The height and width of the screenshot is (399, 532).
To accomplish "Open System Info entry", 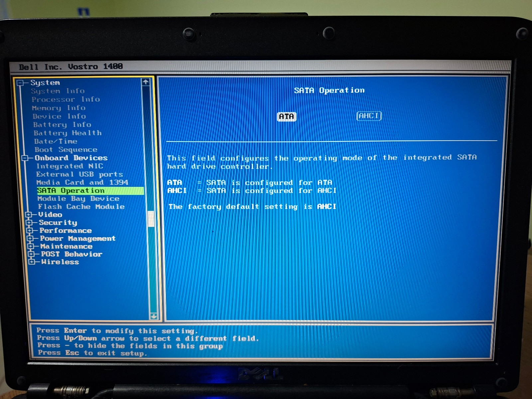I will point(58,91).
